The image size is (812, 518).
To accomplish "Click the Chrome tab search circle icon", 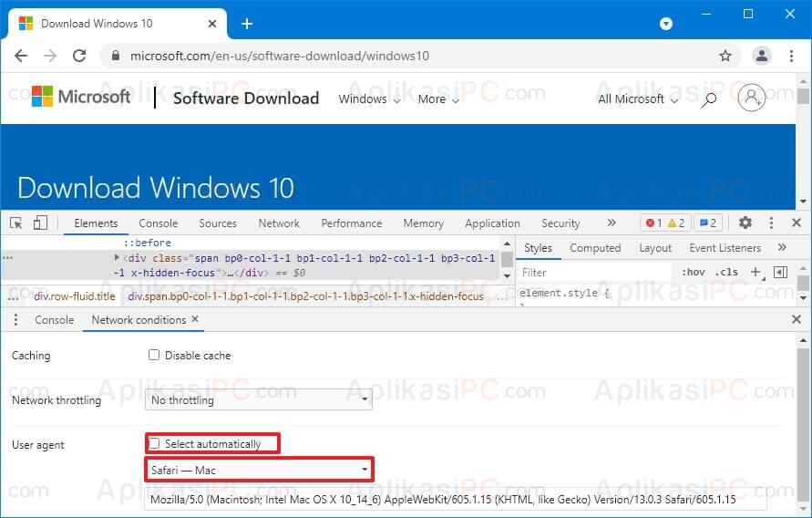I will (x=666, y=24).
